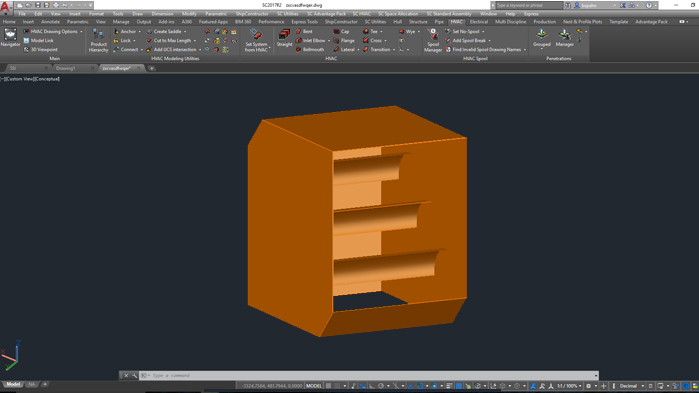The height and width of the screenshot is (393, 699).
Task: Expand Cut to Max Length dropdown
Action: (194, 41)
